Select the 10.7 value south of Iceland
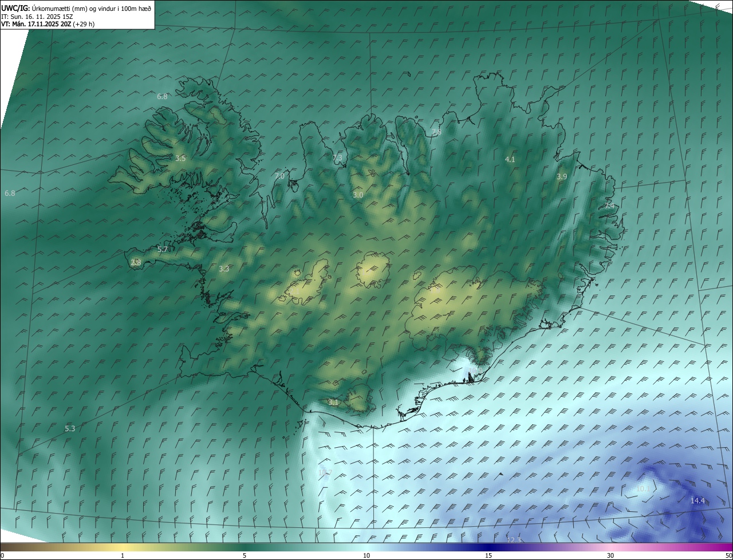 coord(325,472)
